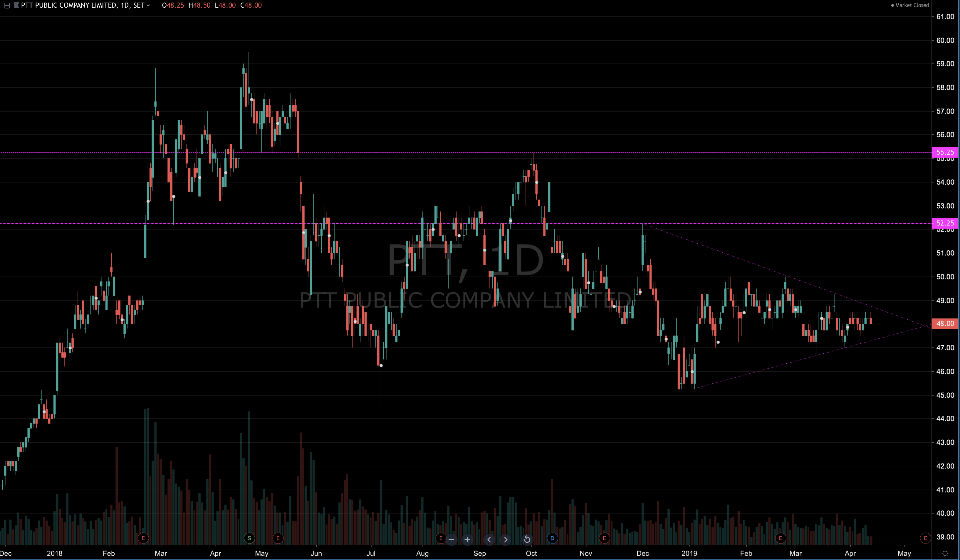The image size is (960, 560).
Task: Click the low value L48.00 in header
Action: point(225,5)
